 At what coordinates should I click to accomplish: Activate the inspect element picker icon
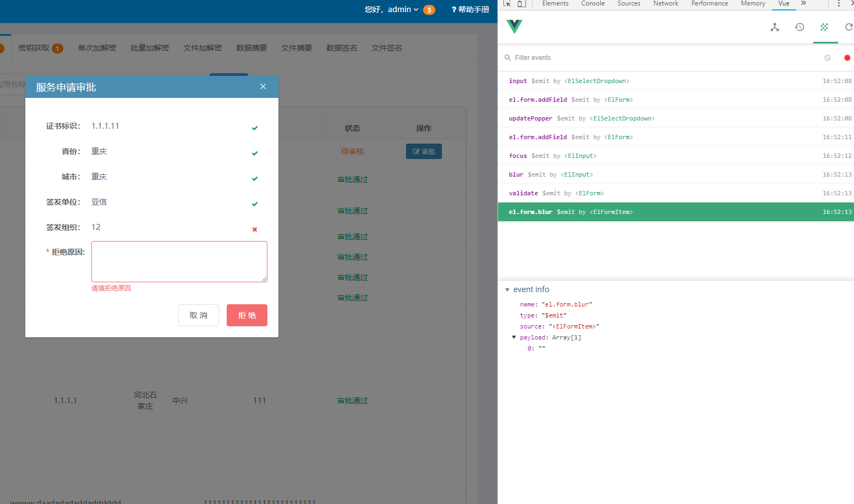tap(507, 3)
